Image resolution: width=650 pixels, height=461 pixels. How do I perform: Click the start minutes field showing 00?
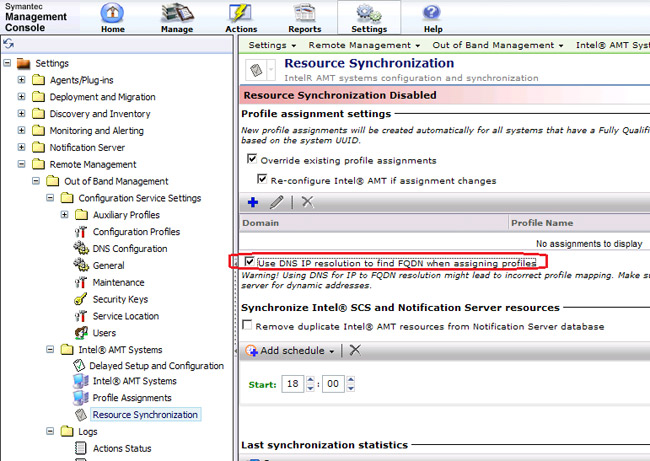point(333,384)
